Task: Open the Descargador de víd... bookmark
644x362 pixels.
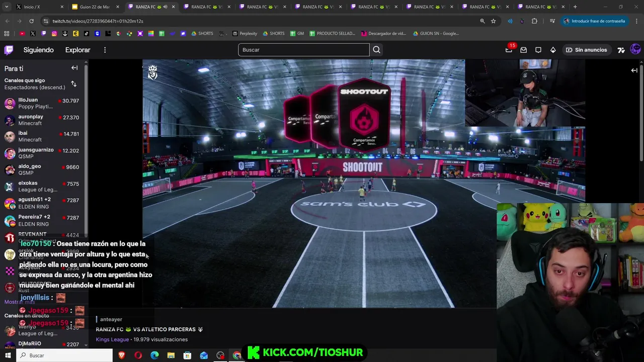Action: point(384,34)
